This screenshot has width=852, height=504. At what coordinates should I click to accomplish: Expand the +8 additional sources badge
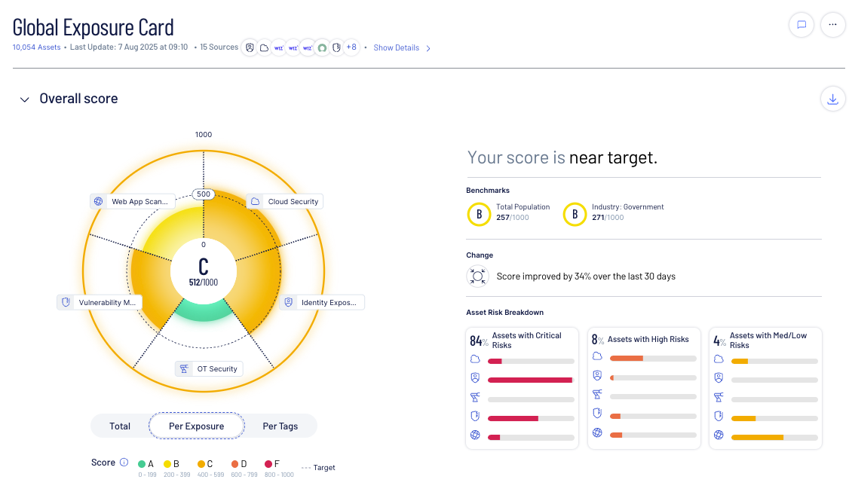click(x=351, y=47)
